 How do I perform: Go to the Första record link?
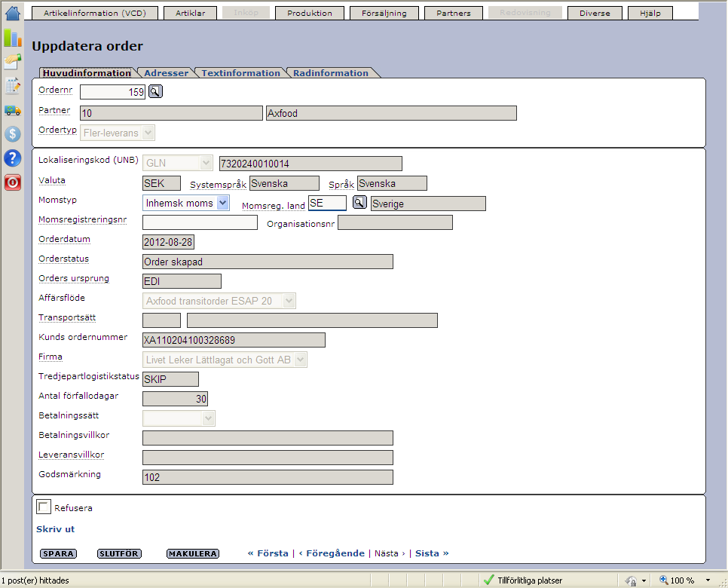click(268, 553)
